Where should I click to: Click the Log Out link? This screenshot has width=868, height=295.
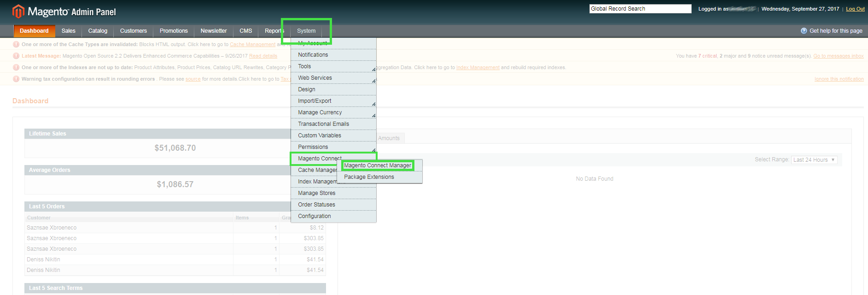pyautogui.click(x=855, y=9)
